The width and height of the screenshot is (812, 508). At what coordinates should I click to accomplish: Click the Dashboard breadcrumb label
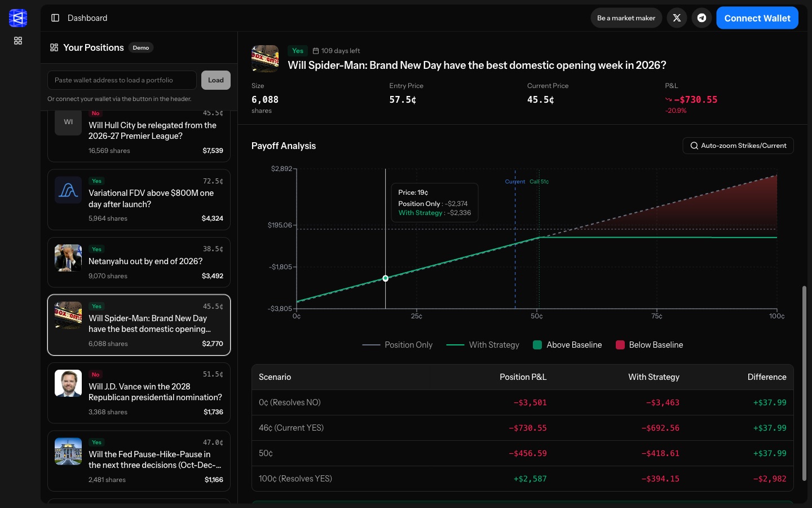(x=87, y=18)
